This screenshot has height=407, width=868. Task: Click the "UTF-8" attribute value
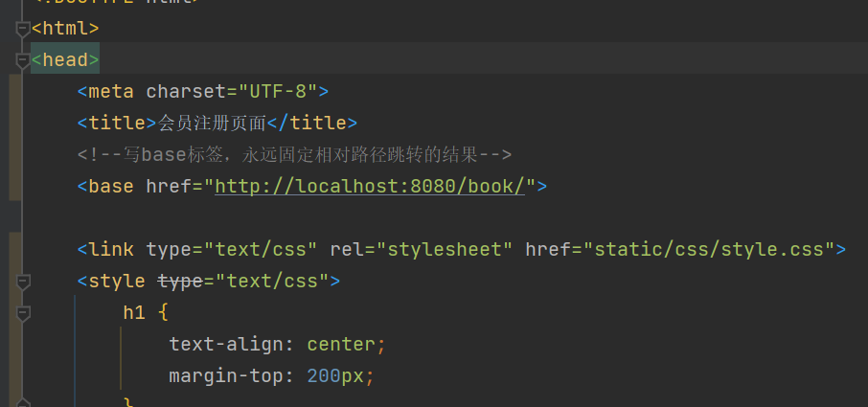[x=278, y=91]
